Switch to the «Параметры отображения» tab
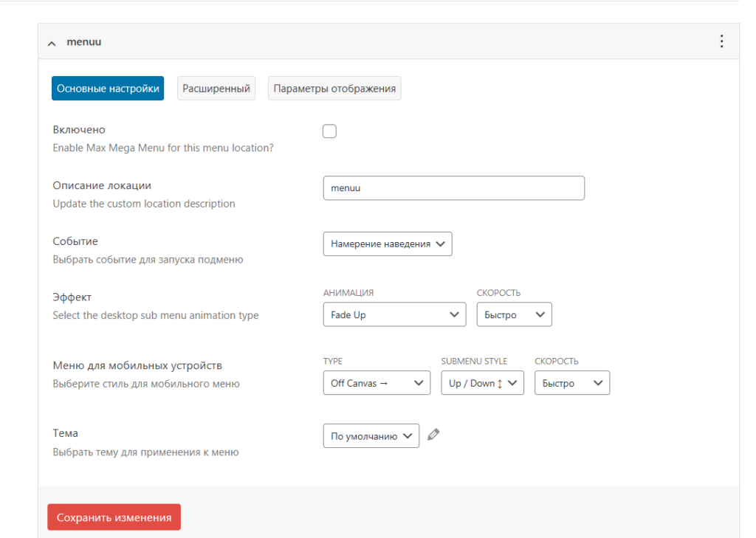The image size is (756, 538). tap(334, 89)
